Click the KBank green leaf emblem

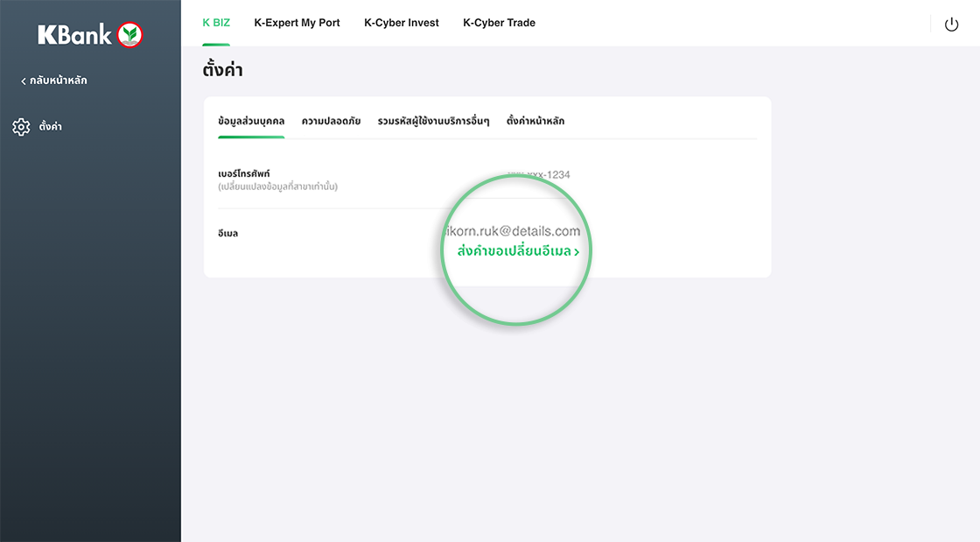tap(129, 35)
